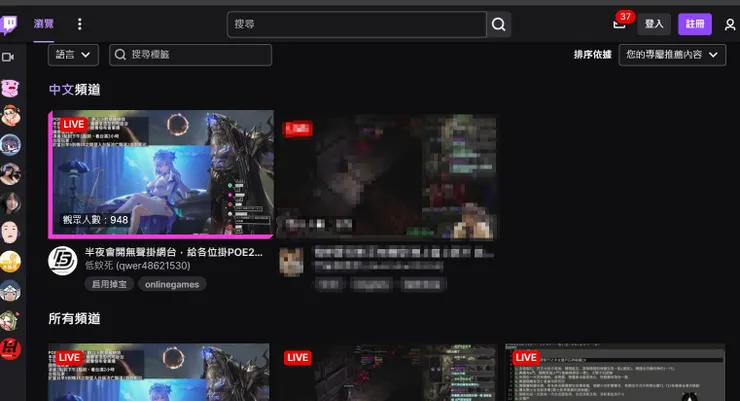The width and height of the screenshot is (740, 401).
Task: Open the notifications inbox with 37 badge
Action: pyautogui.click(x=620, y=24)
